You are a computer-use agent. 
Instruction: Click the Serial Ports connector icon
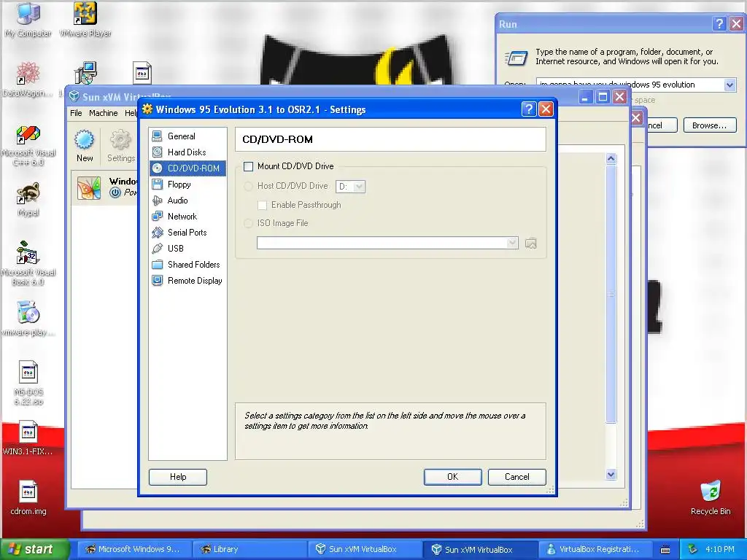pyautogui.click(x=158, y=233)
